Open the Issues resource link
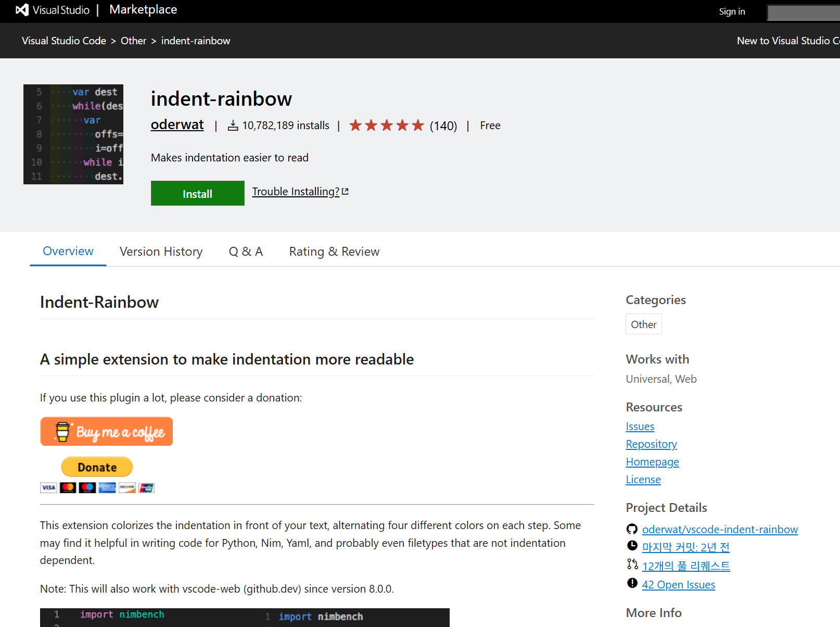The image size is (840, 627). click(640, 427)
